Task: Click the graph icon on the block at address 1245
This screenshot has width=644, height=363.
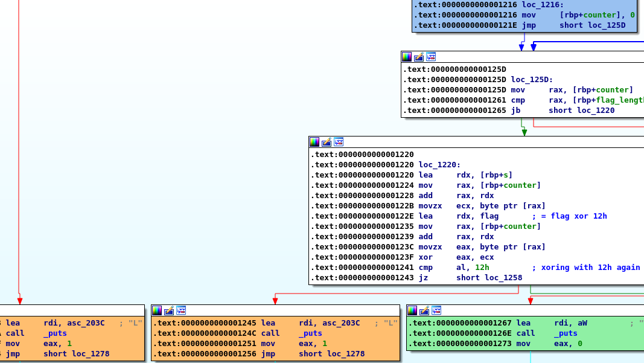Action: [181, 310]
